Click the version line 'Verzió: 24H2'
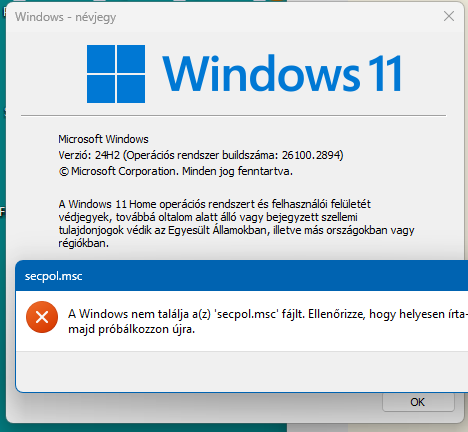The width and height of the screenshot is (468, 432). (x=201, y=155)
